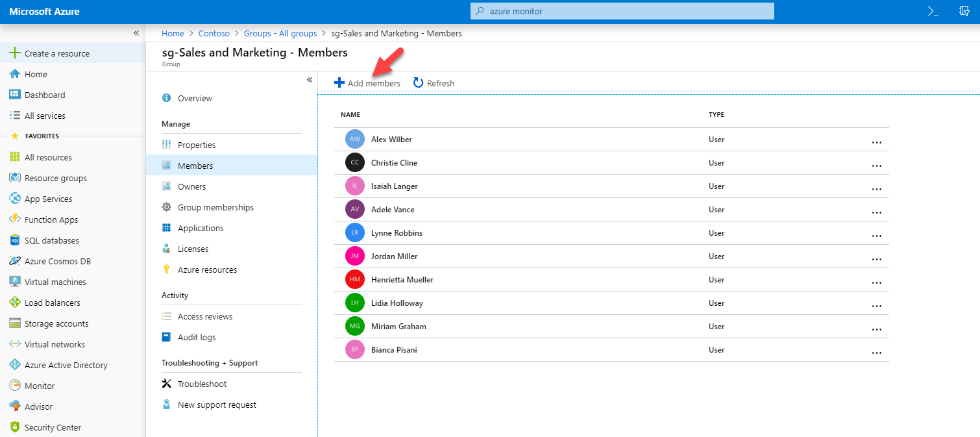Image resolution: width=980 pixels, height=437 pixels.
Task: Open the Contoso breadcrumb link
Action: point(214,33)
